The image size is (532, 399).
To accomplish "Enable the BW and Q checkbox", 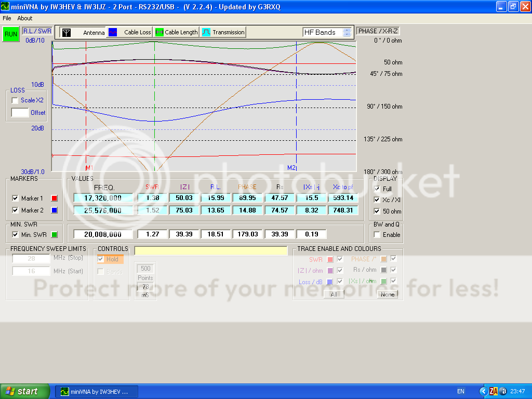I will [377, 235].
